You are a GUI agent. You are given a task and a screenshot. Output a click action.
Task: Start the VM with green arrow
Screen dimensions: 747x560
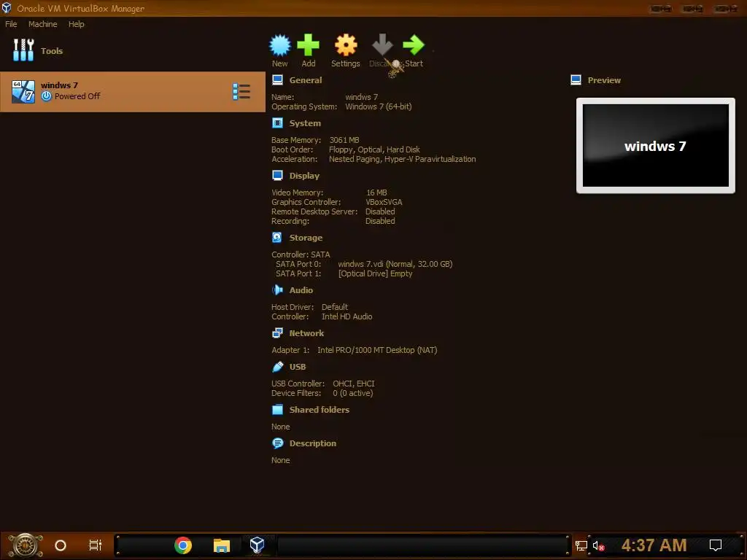click(x=414, y=45)
